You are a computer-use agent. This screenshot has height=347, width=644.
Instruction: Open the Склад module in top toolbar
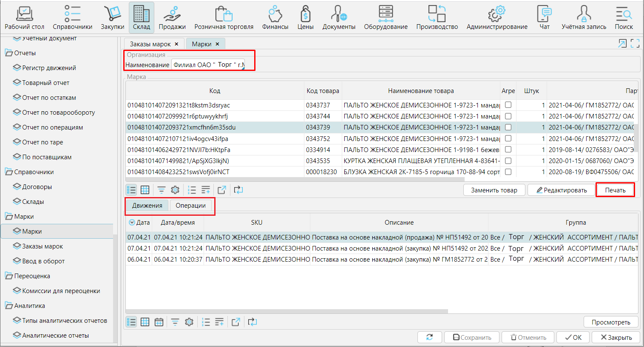[x=141, y=18]
